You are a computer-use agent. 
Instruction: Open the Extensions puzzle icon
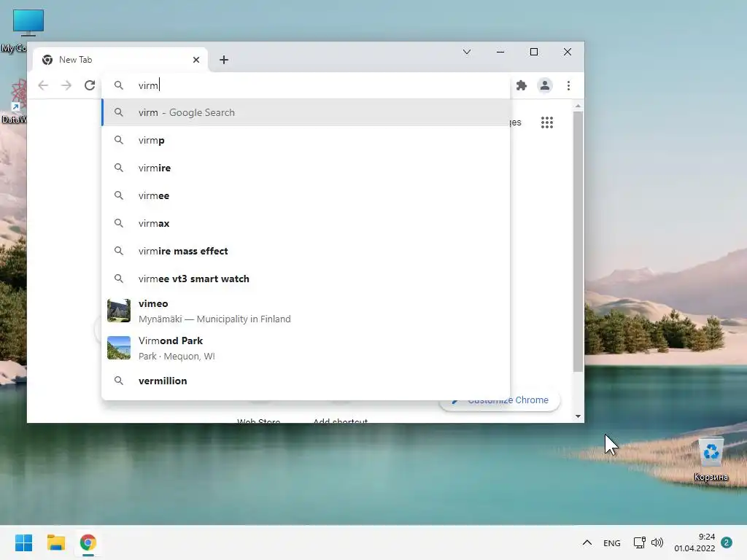(522, 85)
